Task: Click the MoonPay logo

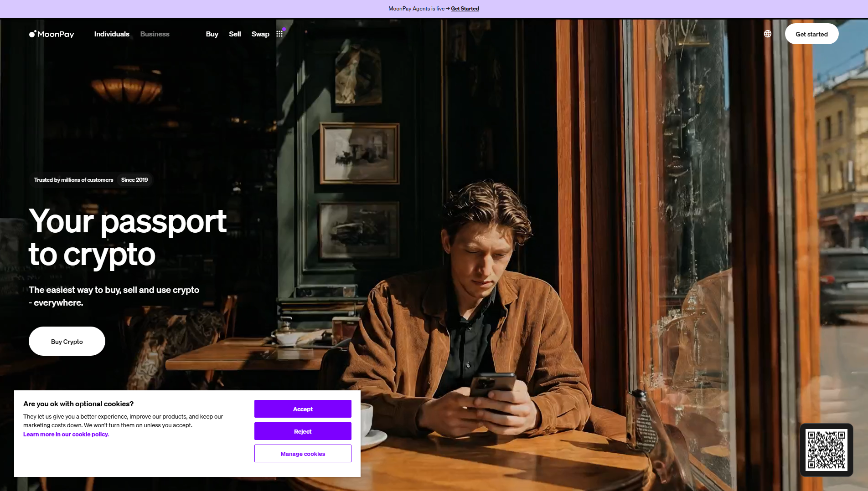Action: pyautogui.click(x=52, y=34)
